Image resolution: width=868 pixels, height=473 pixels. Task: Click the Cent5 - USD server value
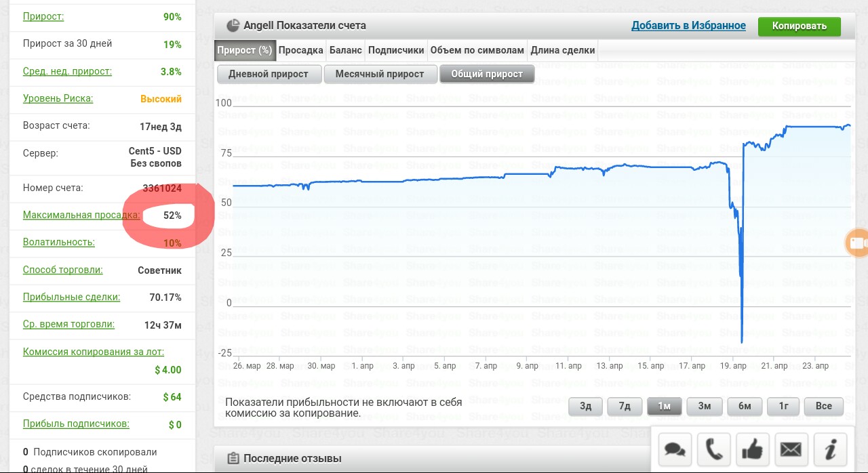[x=155, y=151]
